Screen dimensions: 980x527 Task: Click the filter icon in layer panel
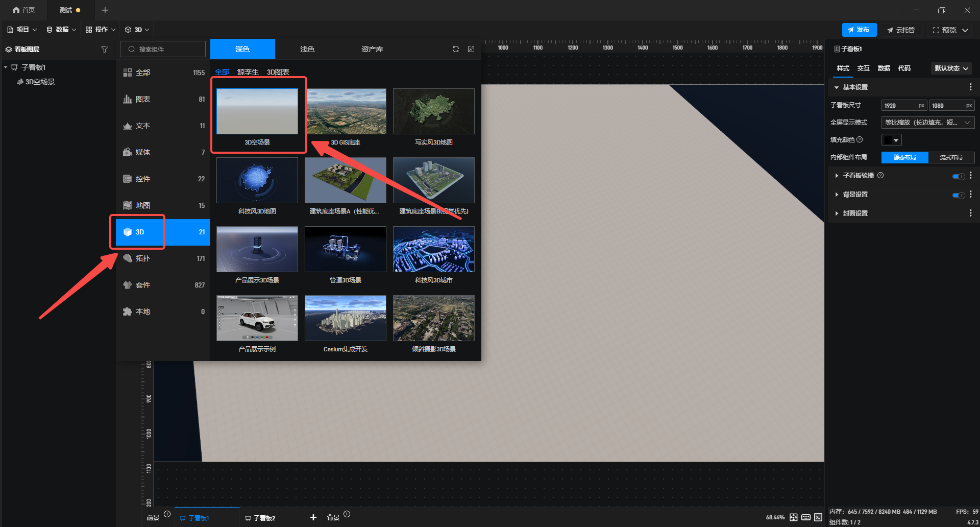click(x=105, y=50)
